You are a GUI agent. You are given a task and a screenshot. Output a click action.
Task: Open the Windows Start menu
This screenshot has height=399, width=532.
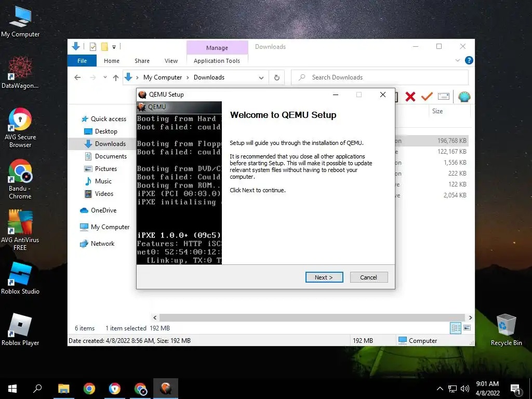pyautogui.click(x=12, y=389)
